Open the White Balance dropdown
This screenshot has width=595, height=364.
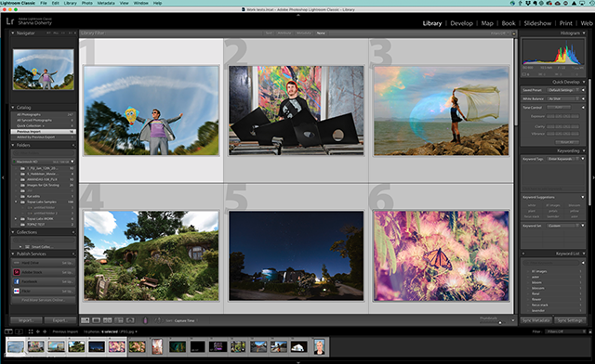[x=563, y=98]
